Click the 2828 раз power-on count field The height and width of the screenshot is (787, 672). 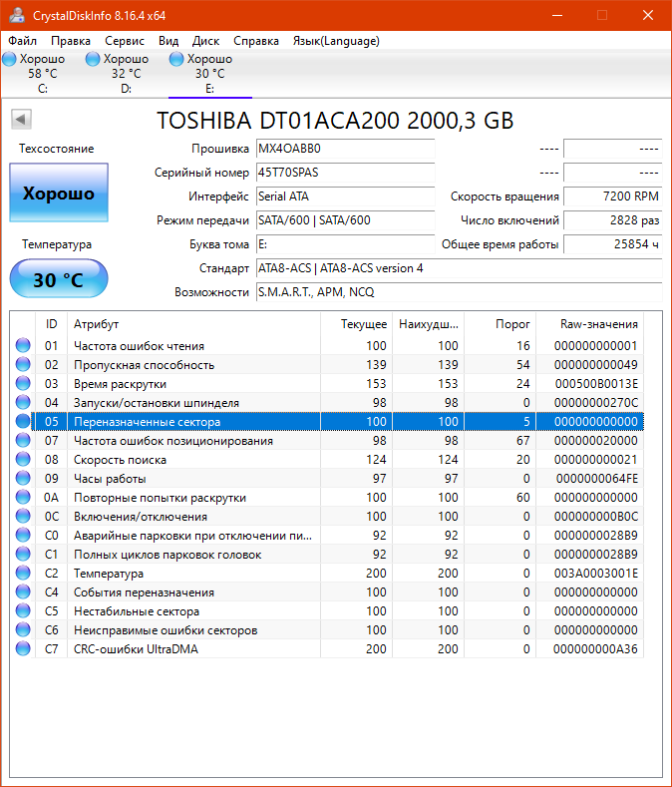[x=613, y=220]
